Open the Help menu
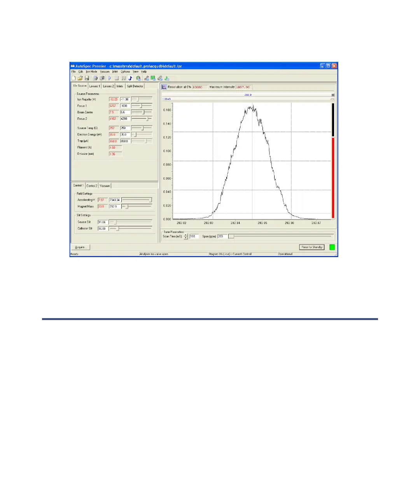The height and width of the screenshot is (504, 420). pos(144,72)
